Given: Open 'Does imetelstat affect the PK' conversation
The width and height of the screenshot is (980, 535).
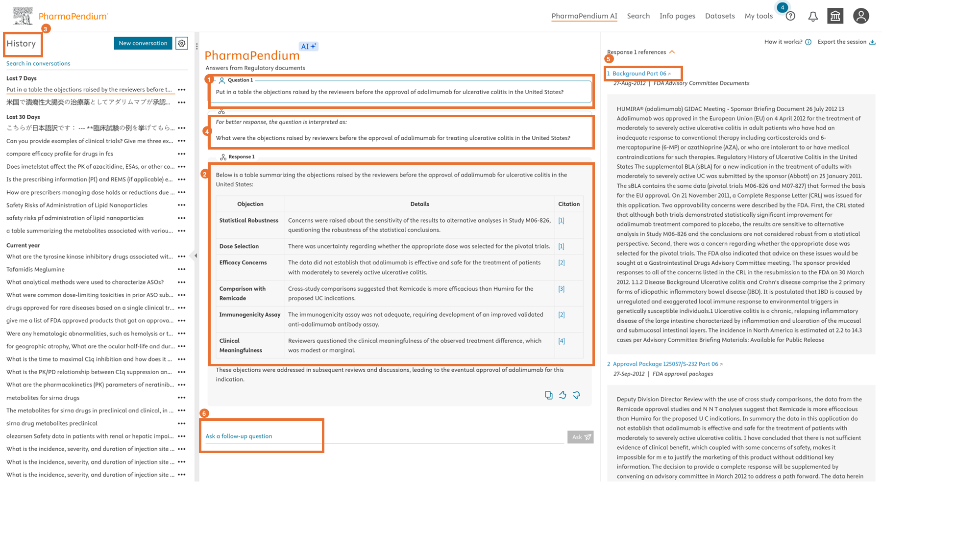Looking at the screenshot, I should 90,167.
